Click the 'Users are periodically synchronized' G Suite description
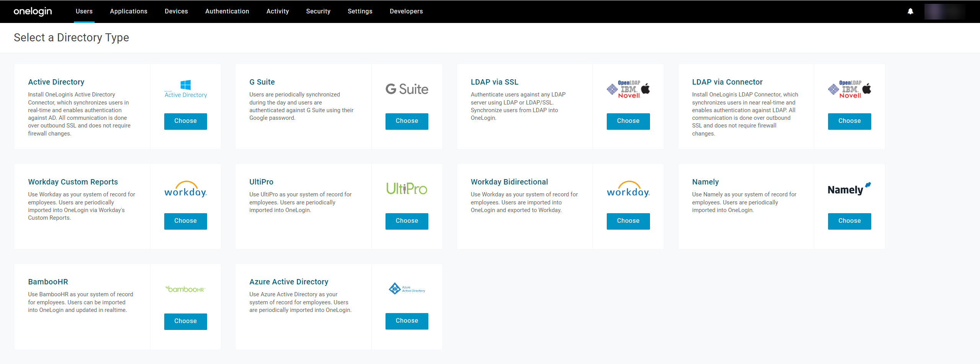Image resolution: width=980 pixels, height=364 pixels. pyautogui.click(x=301, y=106)
